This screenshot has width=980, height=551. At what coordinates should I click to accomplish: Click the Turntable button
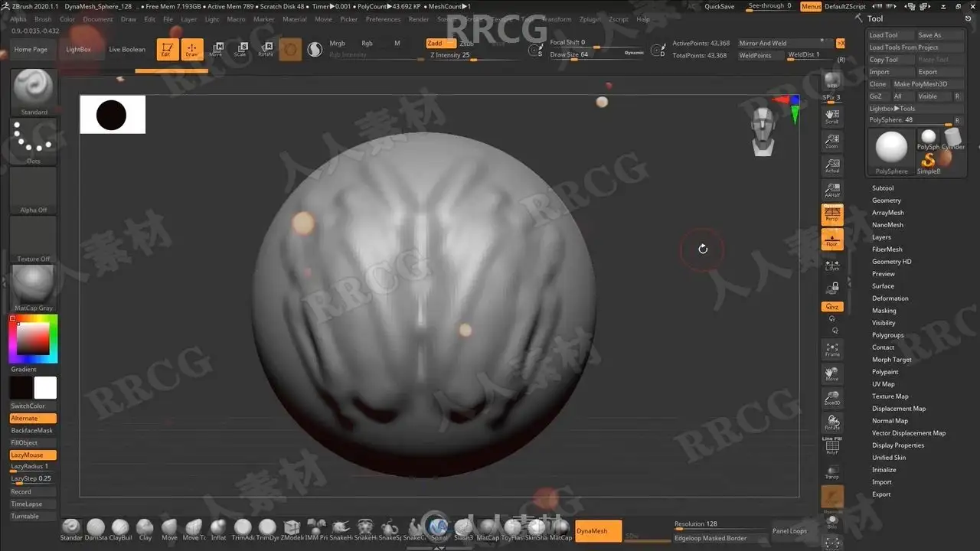(x=33, y=517)
